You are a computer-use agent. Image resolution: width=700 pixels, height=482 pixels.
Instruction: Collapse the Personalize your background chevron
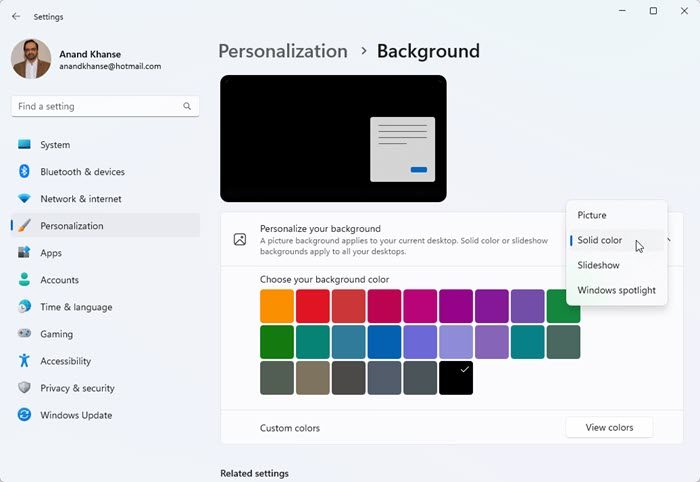pos(669,240)
